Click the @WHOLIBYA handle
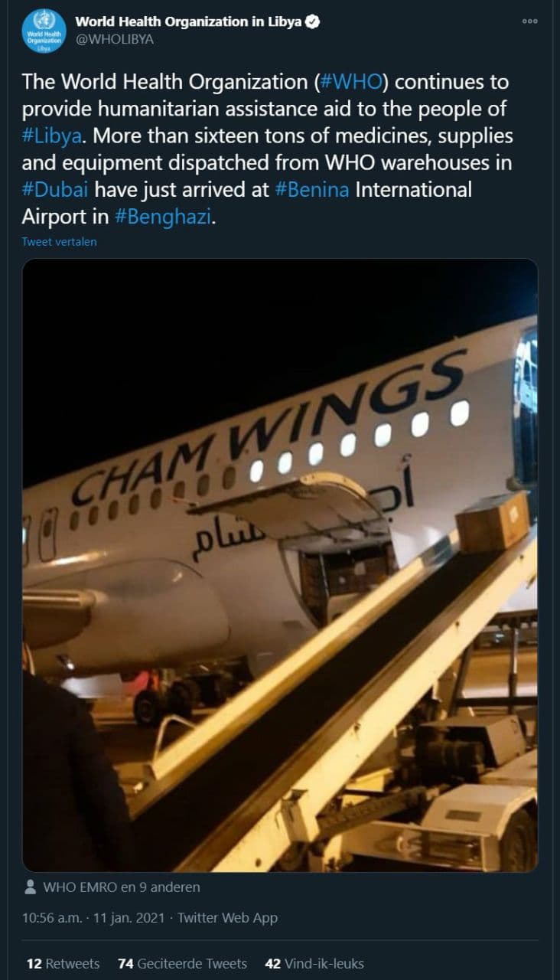 [114, 39]
